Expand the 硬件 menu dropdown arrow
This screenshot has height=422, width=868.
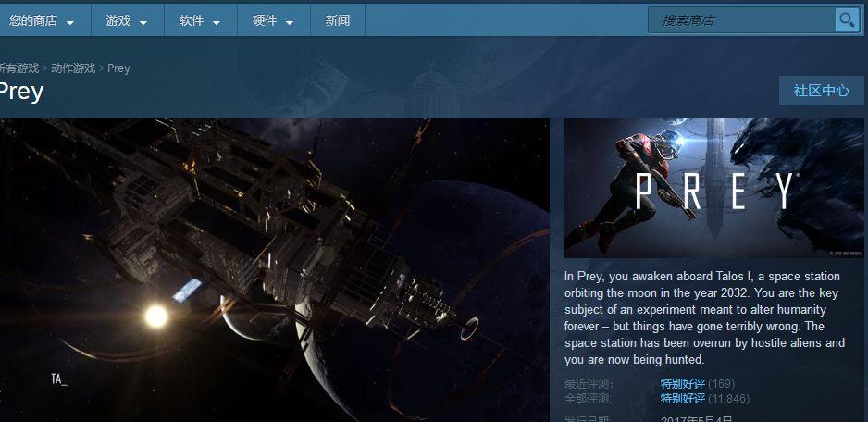[x=290, y=23]
